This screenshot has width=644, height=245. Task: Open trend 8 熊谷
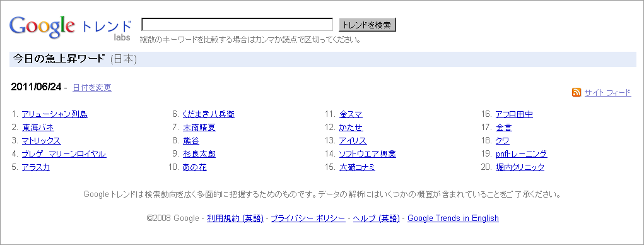pyautogui.click(x=191, y=141)
